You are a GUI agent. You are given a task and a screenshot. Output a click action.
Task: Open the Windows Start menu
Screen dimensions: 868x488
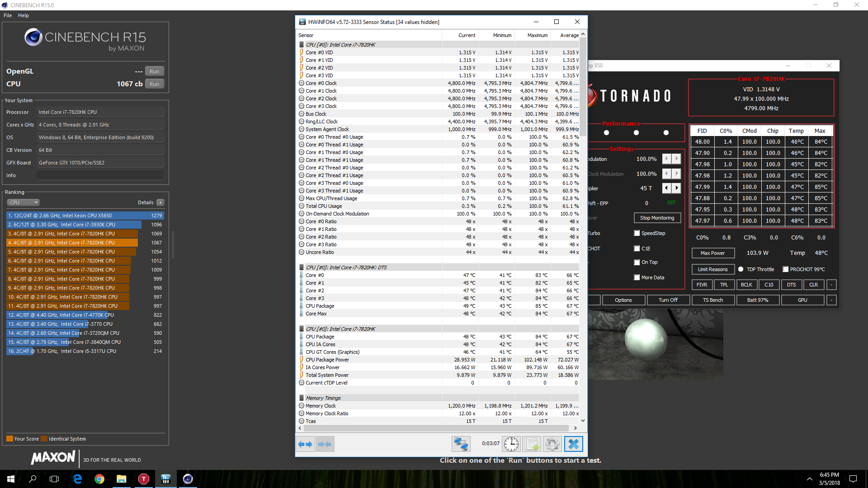point(11,479)
